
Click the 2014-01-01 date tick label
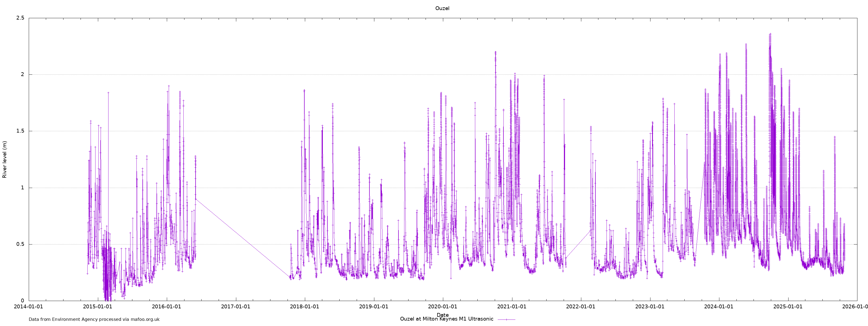point(29,307)
